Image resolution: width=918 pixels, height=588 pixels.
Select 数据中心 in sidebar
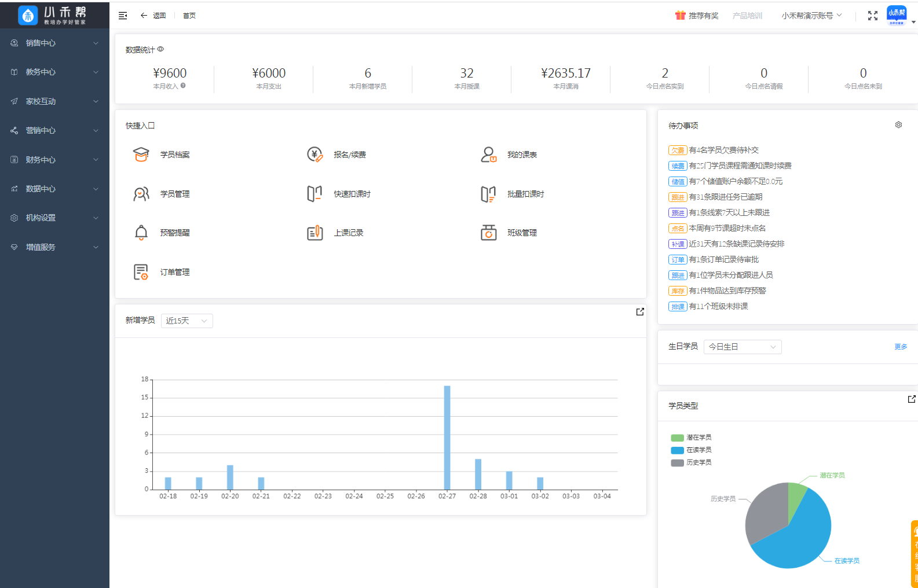(x=54, y=189)
